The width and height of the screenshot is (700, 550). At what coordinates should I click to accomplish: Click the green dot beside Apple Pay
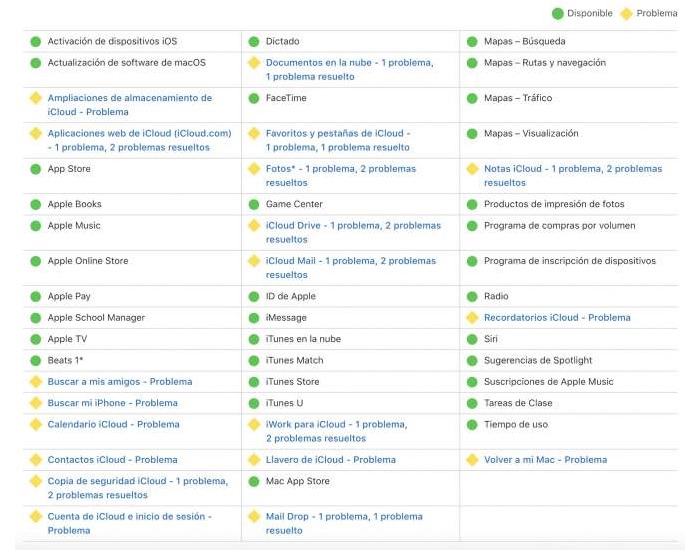(36, 296)
